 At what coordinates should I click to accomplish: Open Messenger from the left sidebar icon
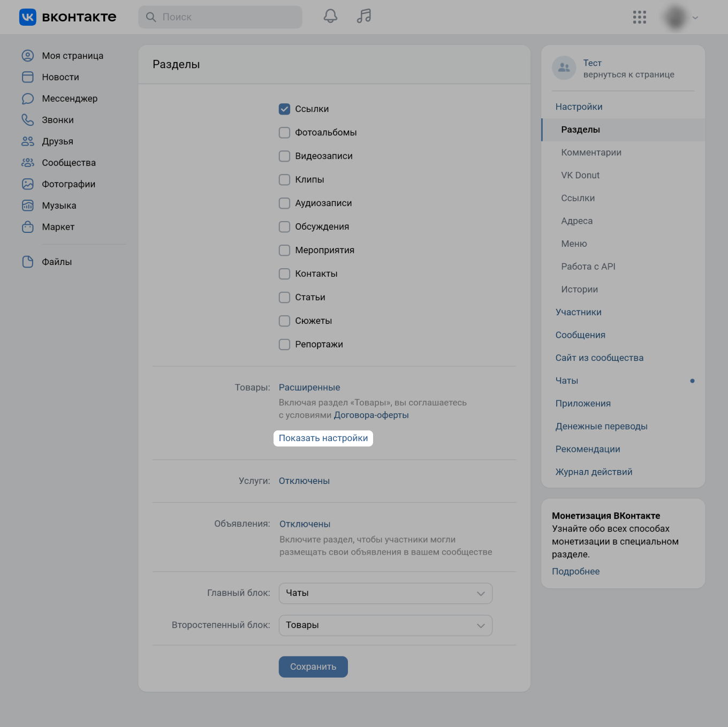(x=28, y=99)
